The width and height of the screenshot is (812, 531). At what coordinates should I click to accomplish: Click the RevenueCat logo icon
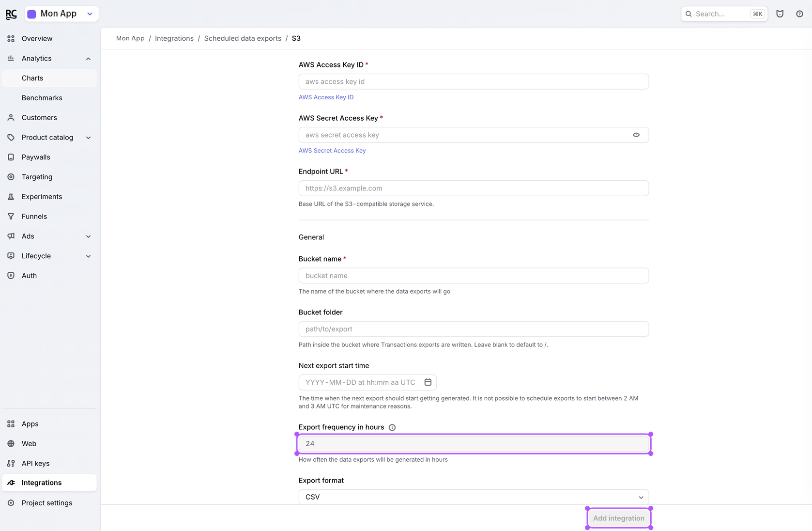[x=11, y=14]
